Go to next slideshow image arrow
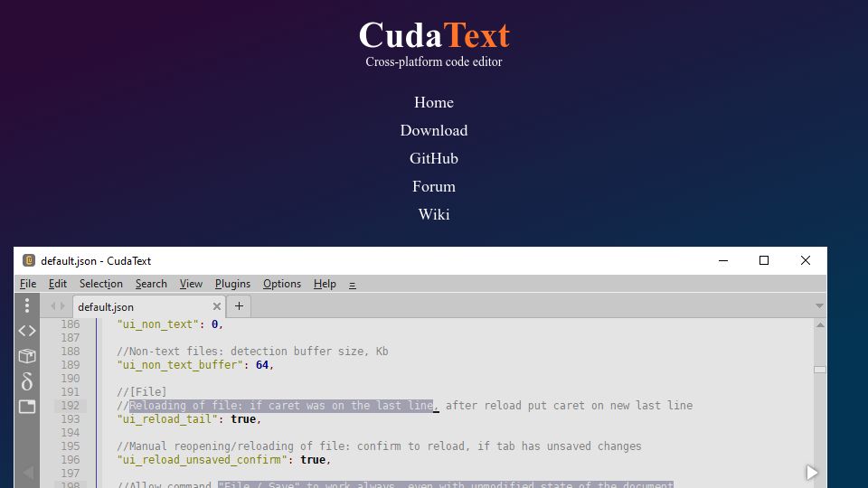Viewport: 868px width, 488px height. pyautogui.click(x=812, y=473)
